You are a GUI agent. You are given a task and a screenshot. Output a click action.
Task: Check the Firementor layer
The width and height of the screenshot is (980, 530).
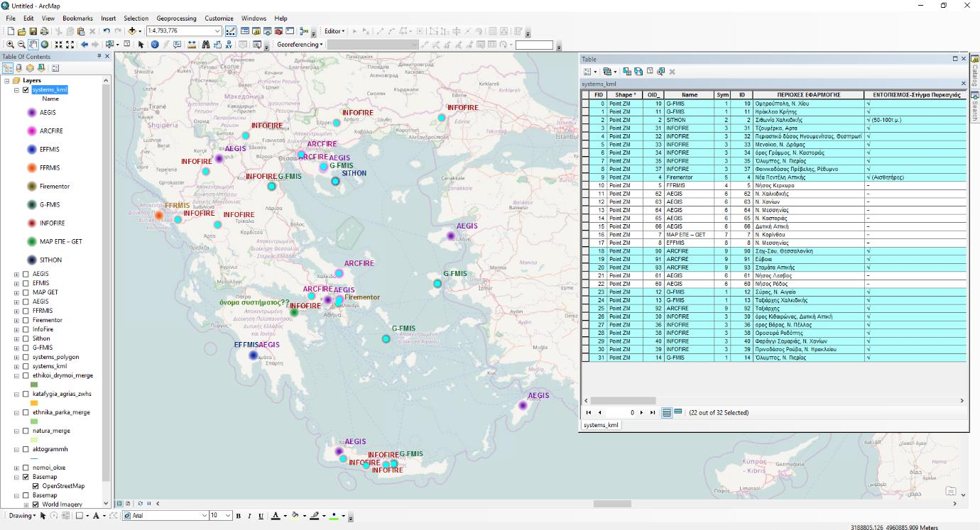pos(26,320)
